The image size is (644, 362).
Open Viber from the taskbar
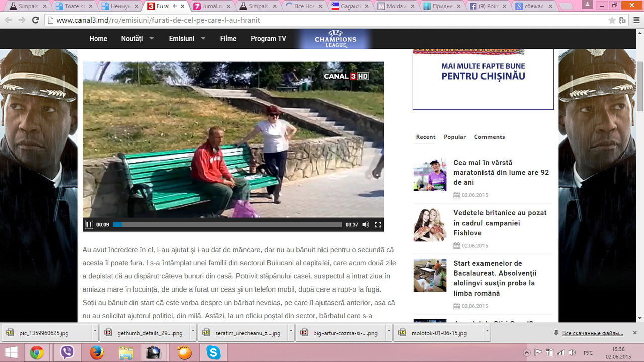67,353
